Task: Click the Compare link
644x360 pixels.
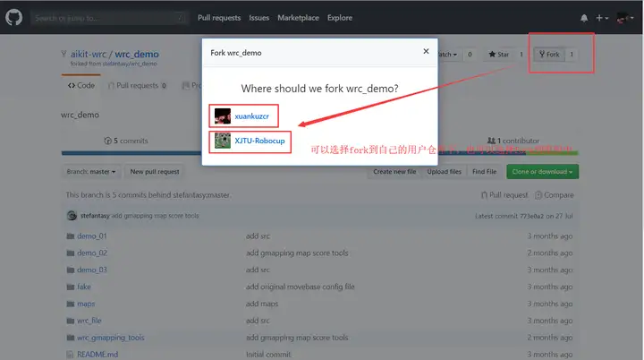Action: coord(555,195)
